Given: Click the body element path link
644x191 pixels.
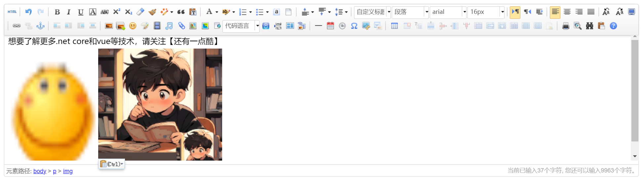Looking at the screenshot, I should 40,171.
